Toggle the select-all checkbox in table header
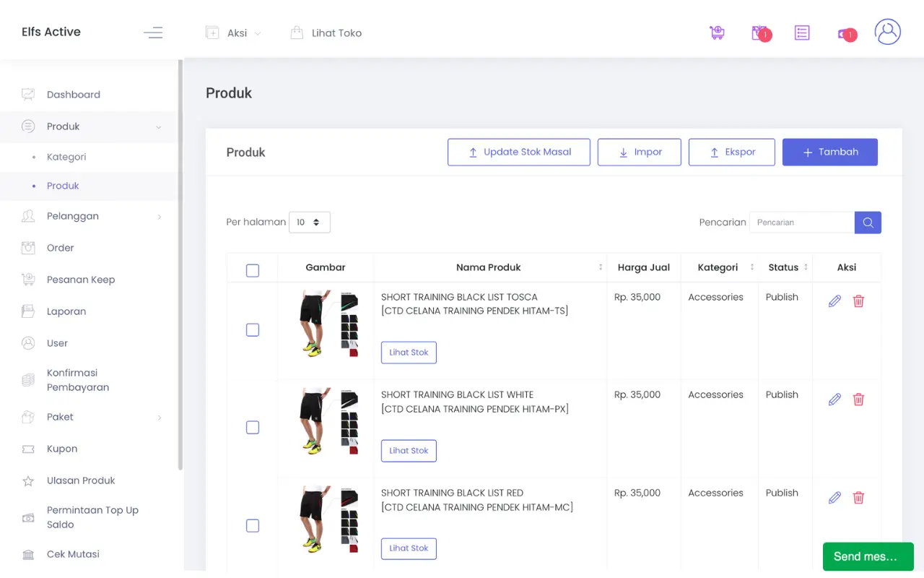Viewport: 924px width, 578px height. [x=253, y=271]
